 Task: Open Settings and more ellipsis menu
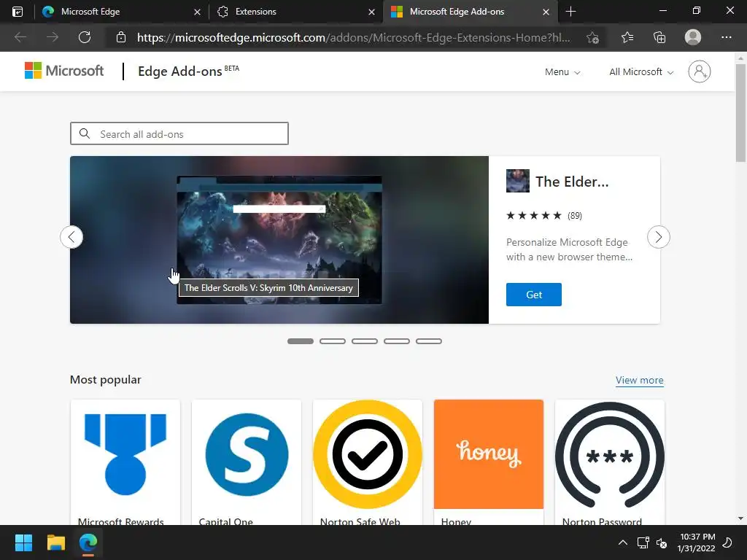[x=726, y=37]
